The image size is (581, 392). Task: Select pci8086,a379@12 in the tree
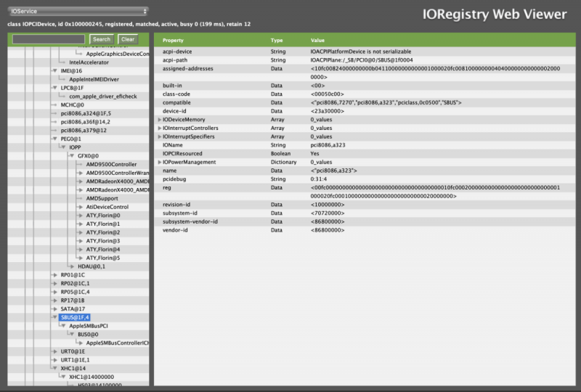coord(84,131)
